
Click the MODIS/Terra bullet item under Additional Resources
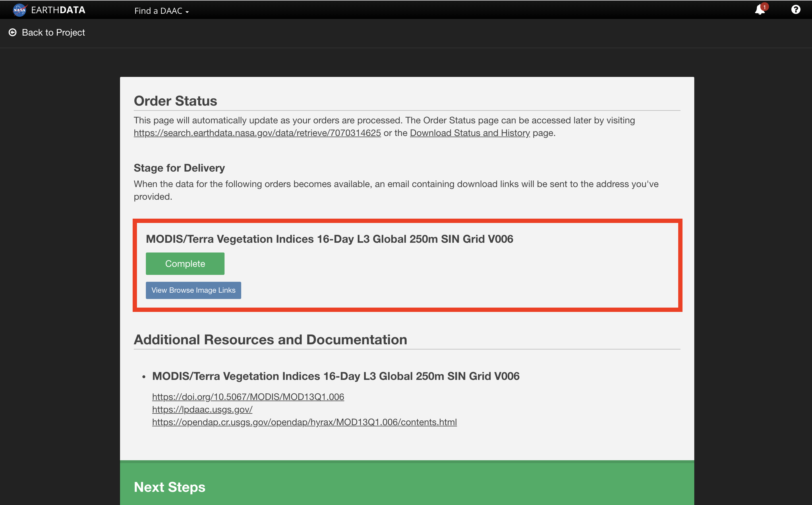point(335,376)
